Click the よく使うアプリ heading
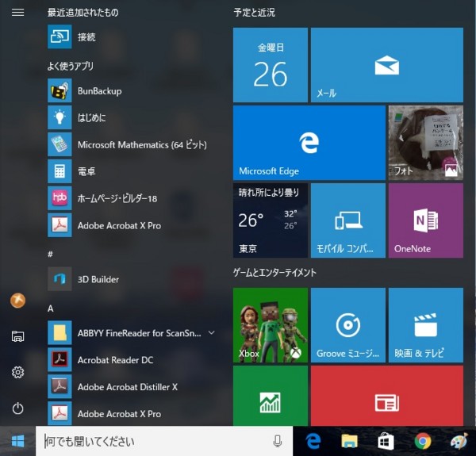The width and height of the screenshot is (476, 456). pyautogui.click(x=71, y=66)
